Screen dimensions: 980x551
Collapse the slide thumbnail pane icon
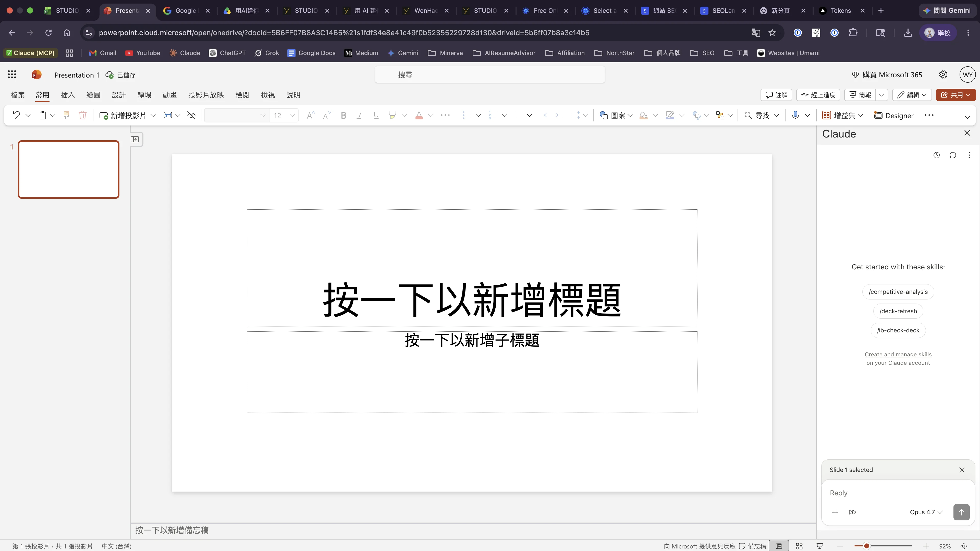[135, 139]
